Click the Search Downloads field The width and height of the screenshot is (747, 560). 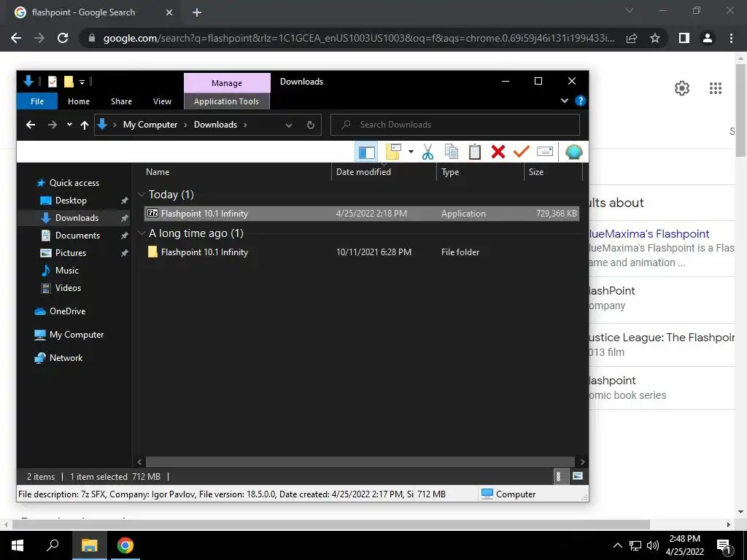[455, 125]
